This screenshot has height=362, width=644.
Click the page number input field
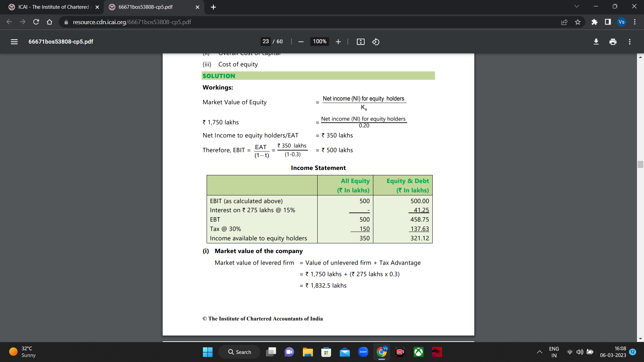pos(266,41)
